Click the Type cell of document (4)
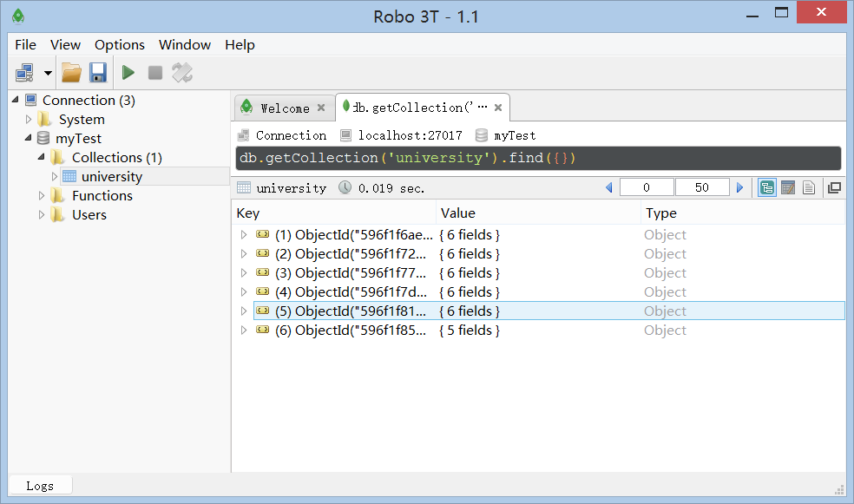 [665, 291]
